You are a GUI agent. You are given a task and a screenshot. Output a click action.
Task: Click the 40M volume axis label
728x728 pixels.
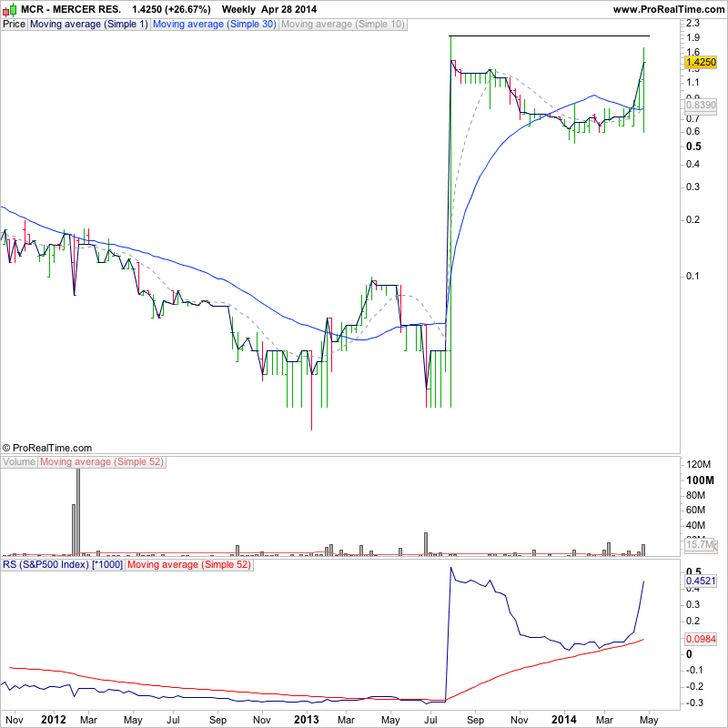(x=695, y=526)
